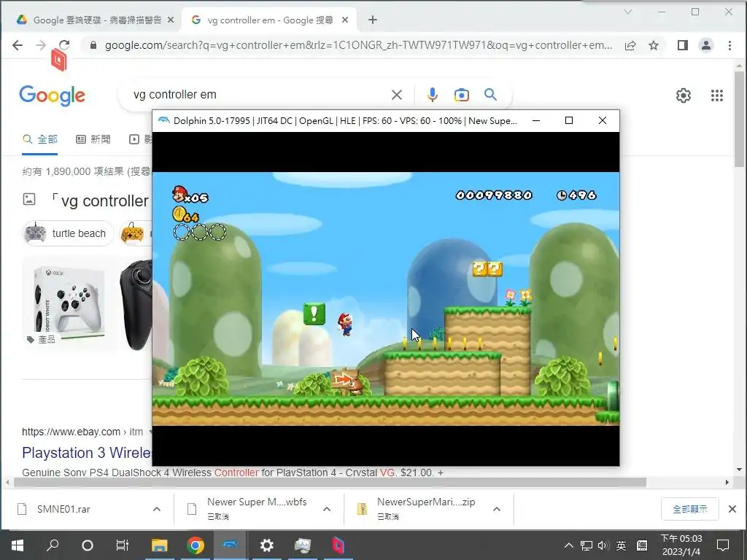Viewport: 747px width, 560px height.
Task: Bookmark this page with the star icon
Action: pos(654,45)
